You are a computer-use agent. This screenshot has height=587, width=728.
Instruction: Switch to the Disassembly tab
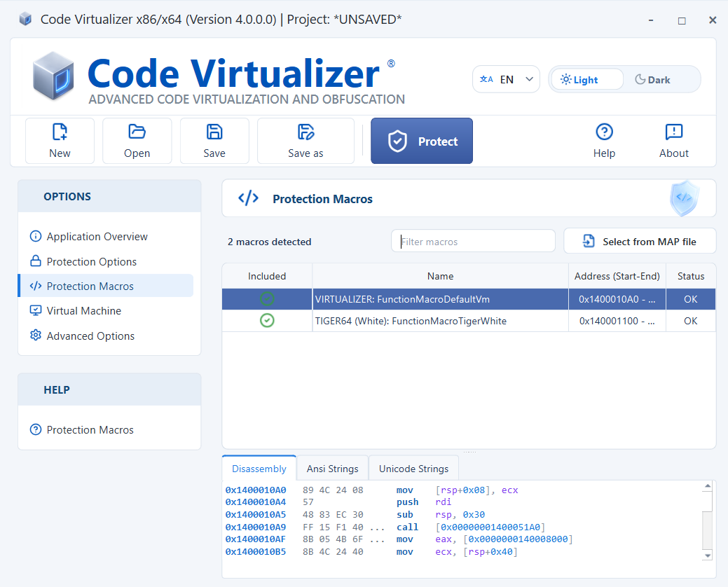[x=259, y=468]
